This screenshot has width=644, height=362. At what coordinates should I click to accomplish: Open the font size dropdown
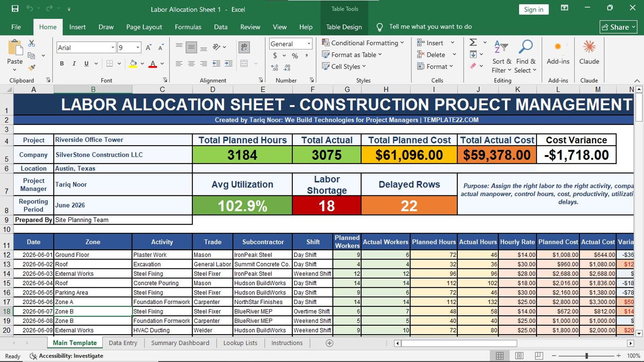[x=138, y=47]
